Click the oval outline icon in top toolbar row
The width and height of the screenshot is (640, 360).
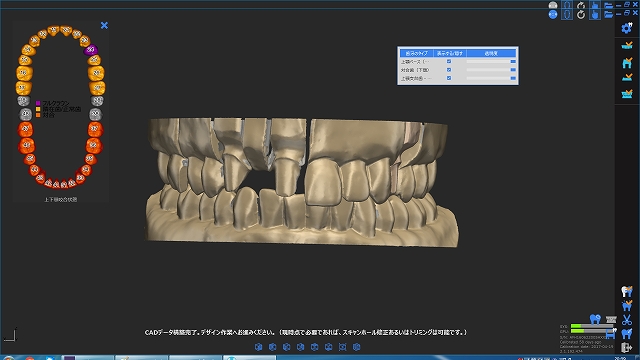[567, 5]
